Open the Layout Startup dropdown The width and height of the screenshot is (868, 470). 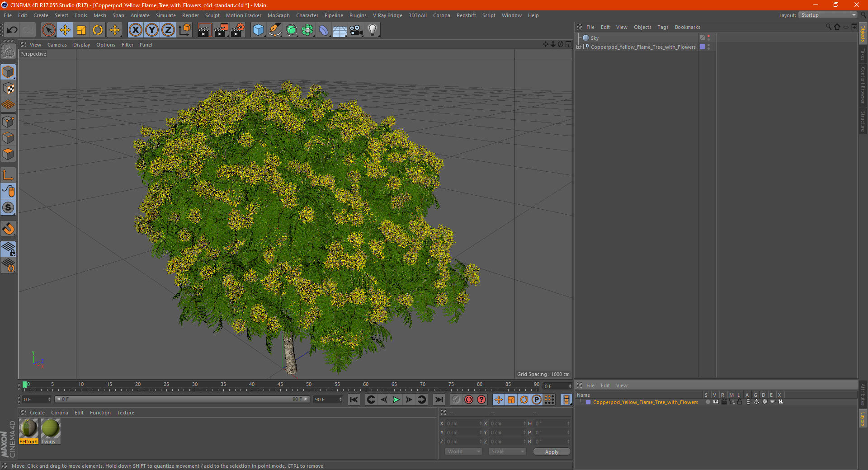coord(828,15)
